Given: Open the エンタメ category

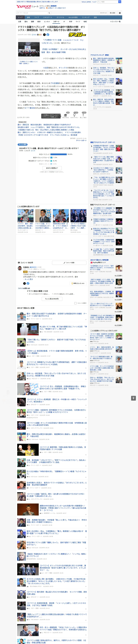Looking at the screenshot, I should 47,21.
